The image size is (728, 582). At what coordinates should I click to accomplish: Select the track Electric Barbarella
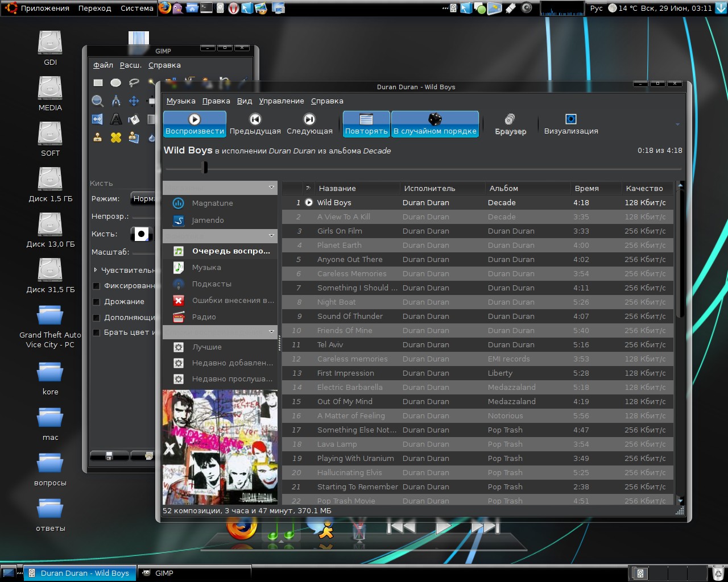click(478, 387)
